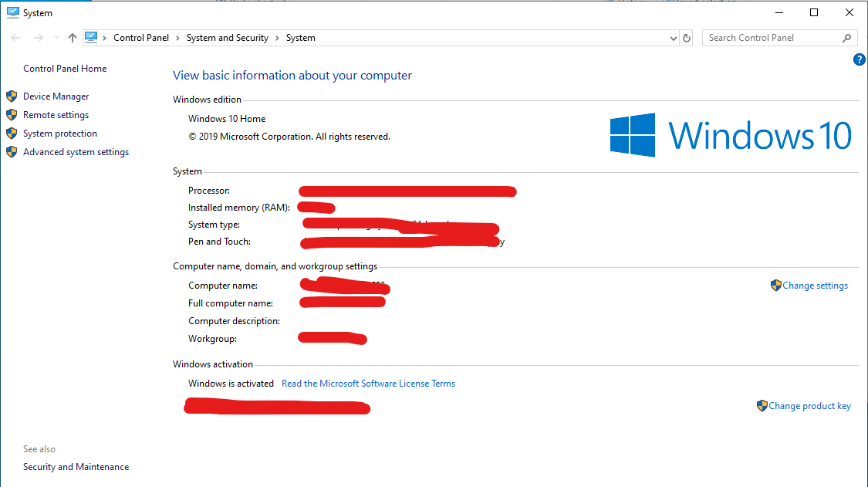The width and height of the screenshot is (868, 487).
Task: Open help with the question mark icon
Action: pos(860,59)
